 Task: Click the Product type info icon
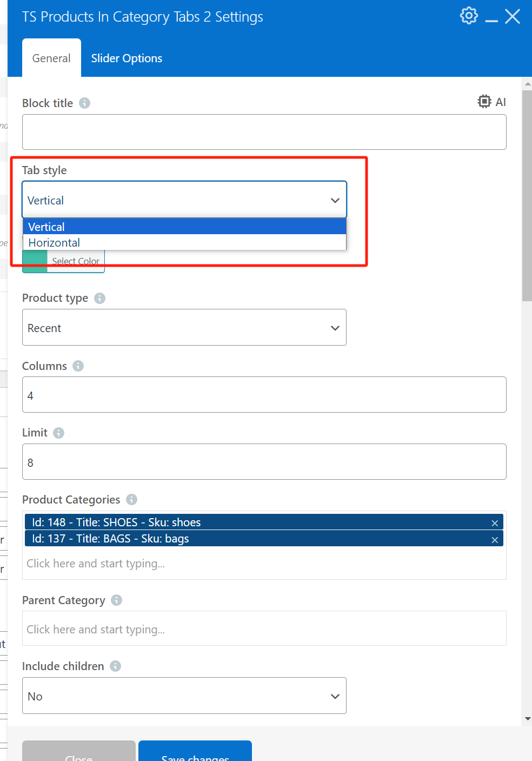tap(99, 298)
